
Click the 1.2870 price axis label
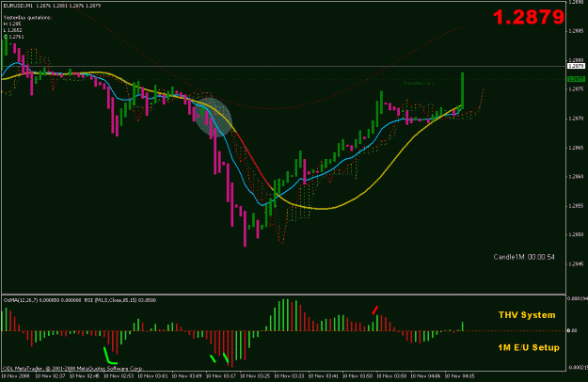pos(577,119)
